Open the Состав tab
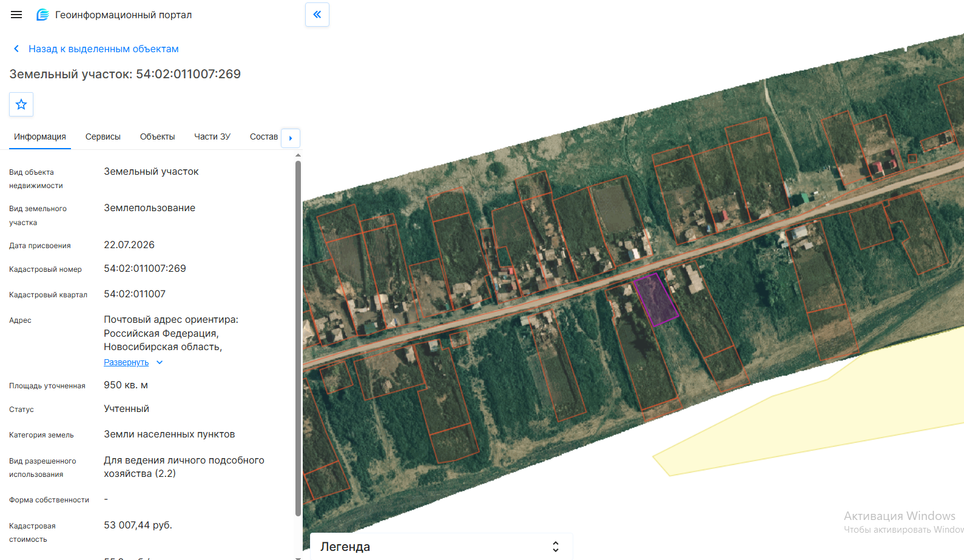The width and height of the screenshot is (964, 560). pos(264,137)
